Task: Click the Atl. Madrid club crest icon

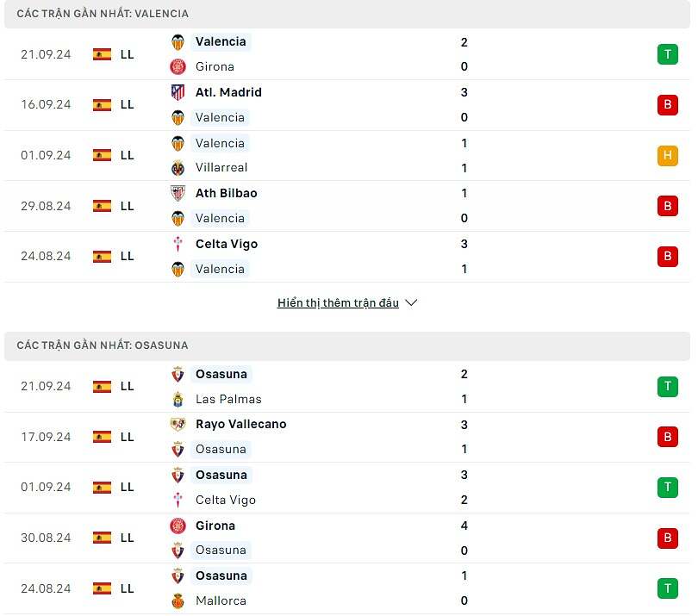Action: click(x=178, y=92)
